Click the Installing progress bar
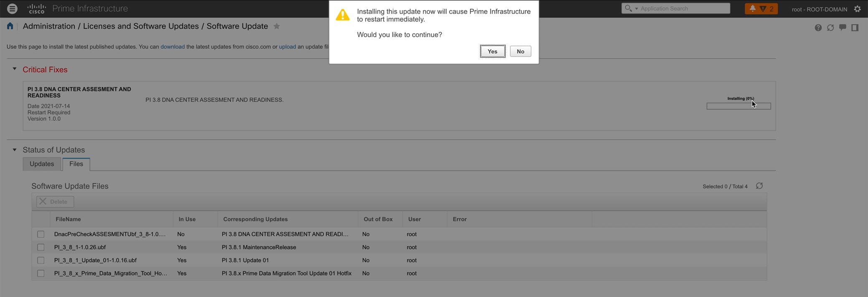This screenshot has width=868, height=297. [739, 106]
